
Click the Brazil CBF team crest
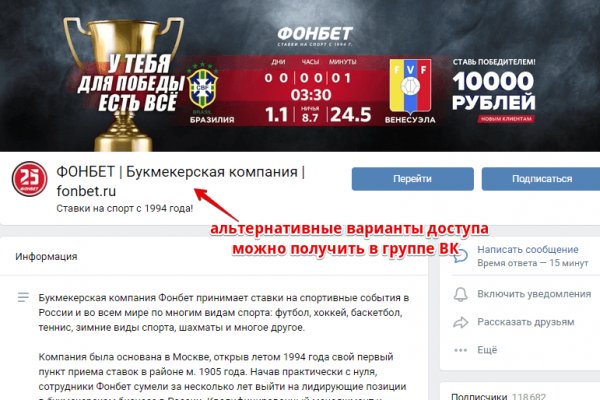click(x=202, y=88)
